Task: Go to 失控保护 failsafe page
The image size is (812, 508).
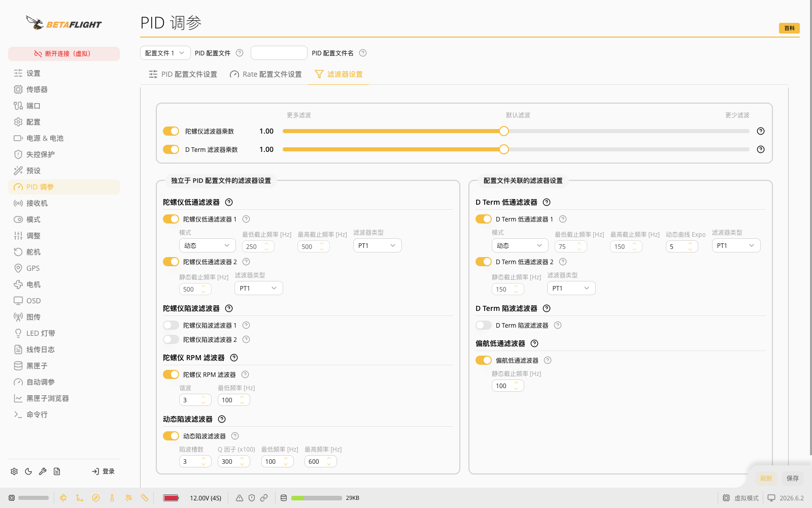Action: pos(64,154)
